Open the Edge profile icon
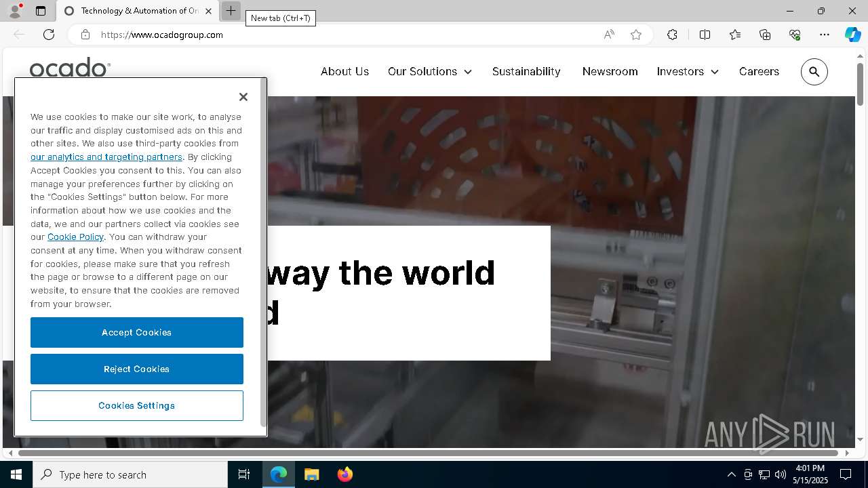Screen dimensions: 868x488 coord(15,11)
